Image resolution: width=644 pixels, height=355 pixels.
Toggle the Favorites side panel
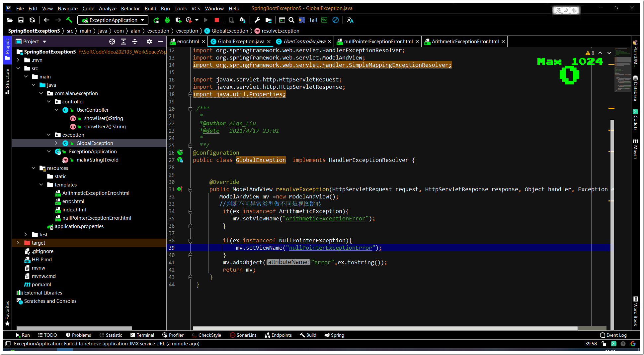(7, 313)
